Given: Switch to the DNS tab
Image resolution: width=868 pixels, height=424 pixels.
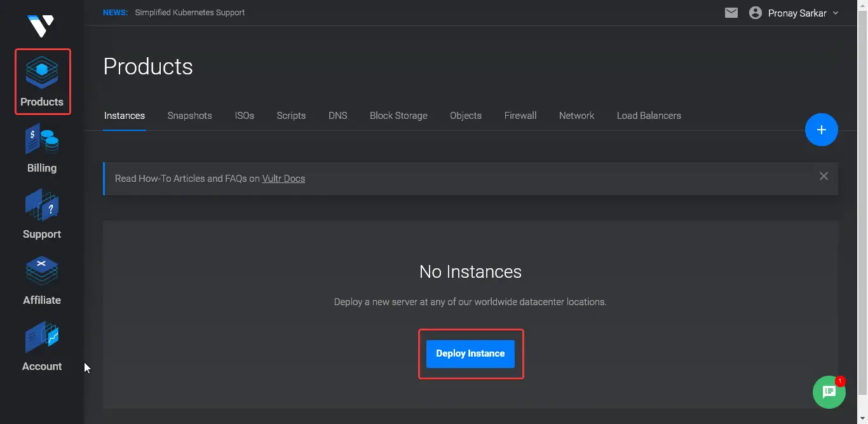Looking at the screenshot, I should coord(338,116).
